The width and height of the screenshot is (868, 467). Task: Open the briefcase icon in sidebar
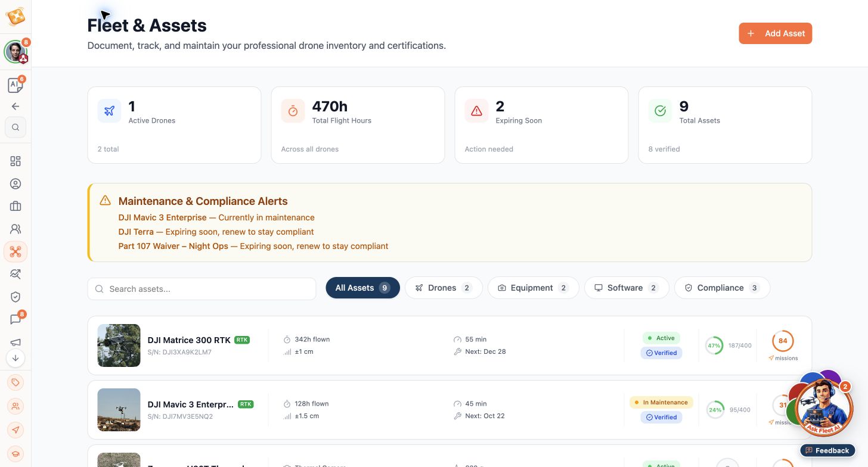click(15, 206)
